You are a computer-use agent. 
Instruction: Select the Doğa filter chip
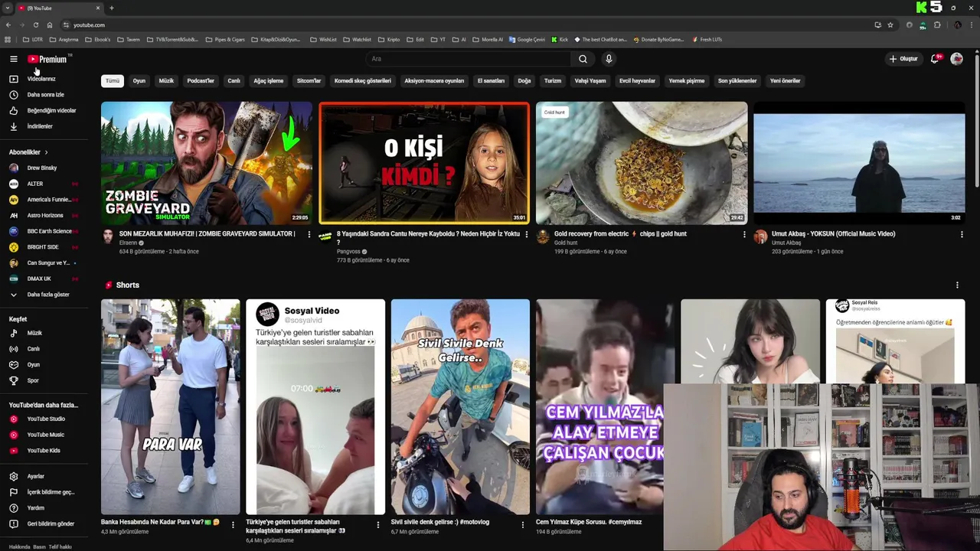524,80
